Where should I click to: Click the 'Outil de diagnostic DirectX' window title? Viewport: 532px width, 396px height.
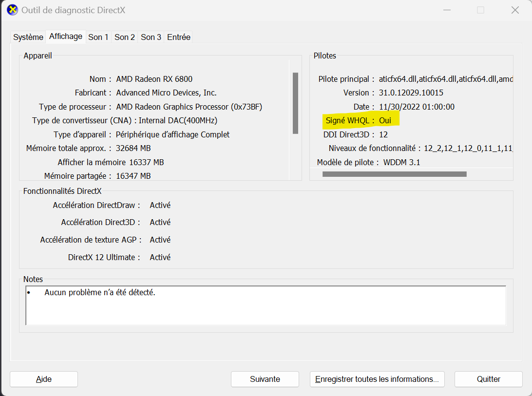point(73,10)
